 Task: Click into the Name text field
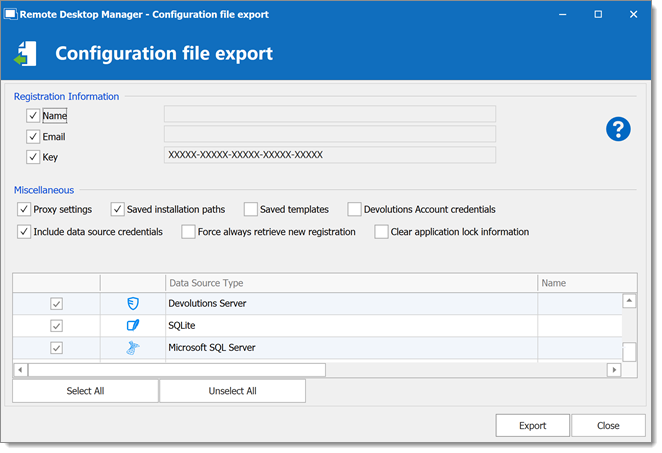click(330, 114)
